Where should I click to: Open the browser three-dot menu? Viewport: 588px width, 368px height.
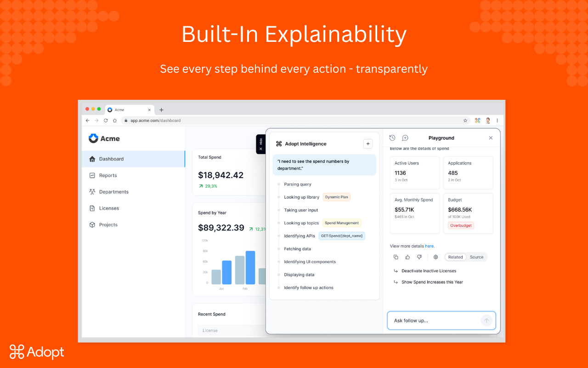click(497, 121)
